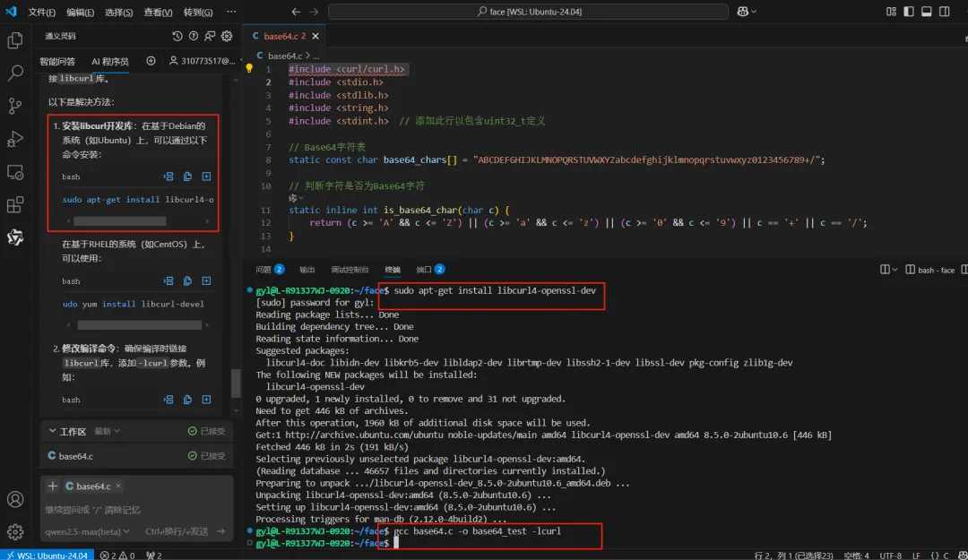Open errors and warnings in status bar
Image resolution: width=968 pixels, height=560 pixels.
pyautogui.click(x=117, y=555)
